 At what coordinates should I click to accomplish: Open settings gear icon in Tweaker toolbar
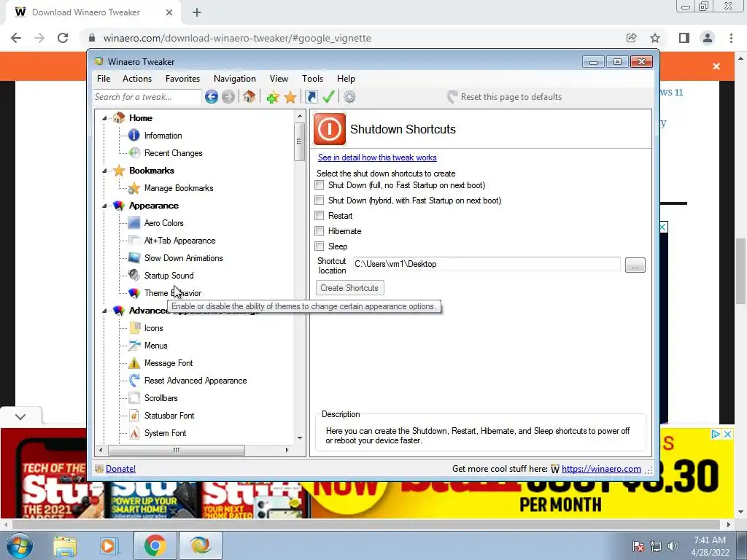(349, 97)
